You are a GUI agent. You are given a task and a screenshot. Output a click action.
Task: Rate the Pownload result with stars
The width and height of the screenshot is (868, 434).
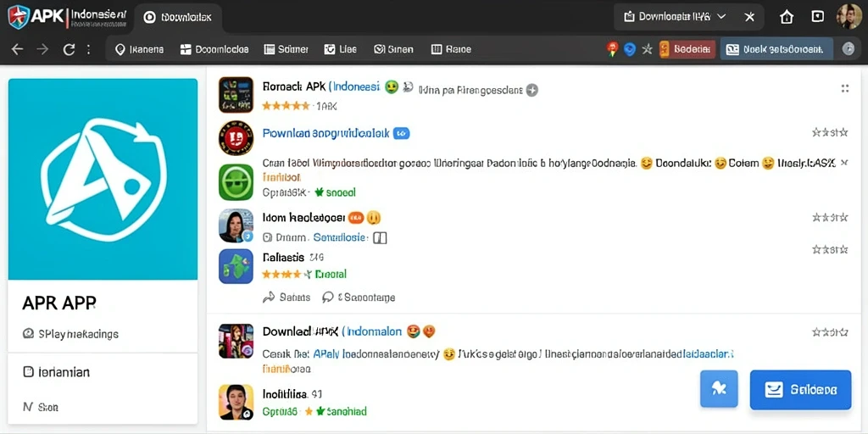(829, 132)
